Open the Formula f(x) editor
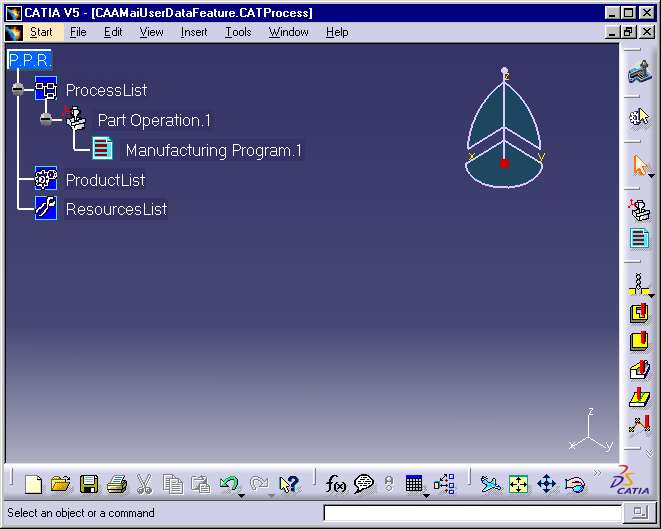 click(336, 484)
